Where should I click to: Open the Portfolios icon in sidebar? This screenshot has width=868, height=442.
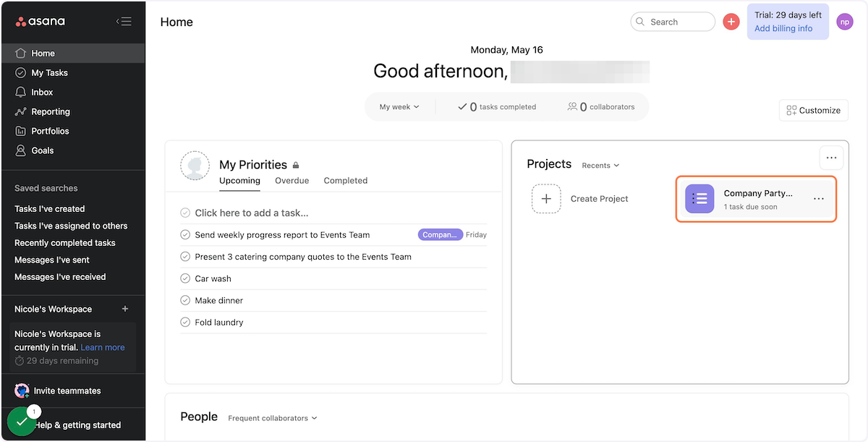pos(20,132)
